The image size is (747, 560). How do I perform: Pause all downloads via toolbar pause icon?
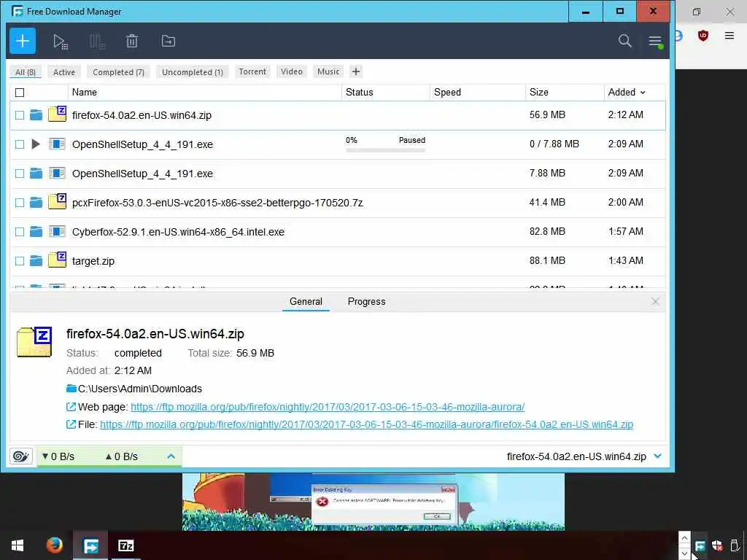tap(97, 42)
